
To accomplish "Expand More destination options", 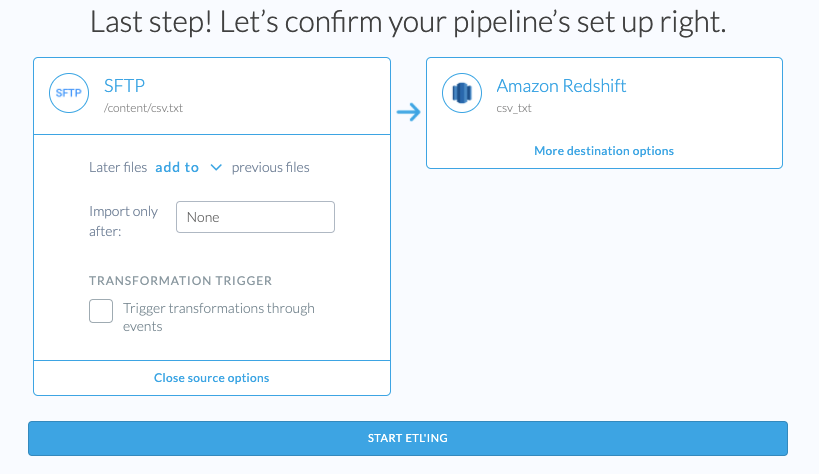I will click(x=604, y=151).
